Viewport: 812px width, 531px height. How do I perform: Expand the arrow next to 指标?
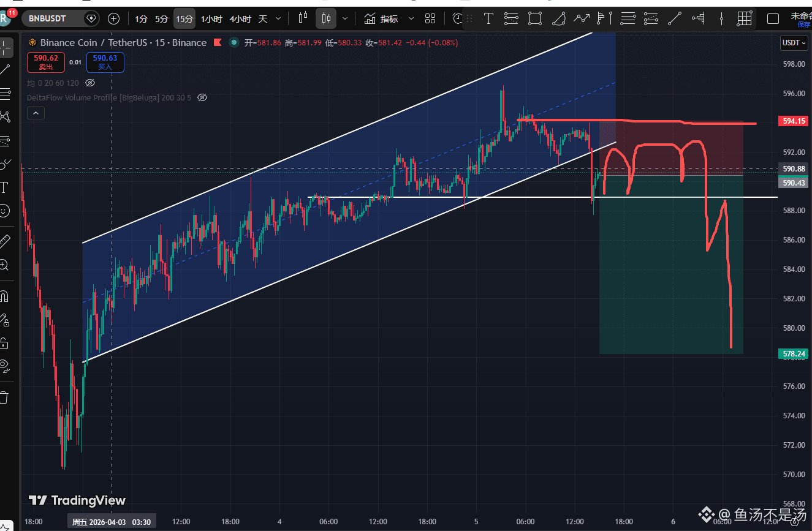pyautogui.click(x=411, y=19)
